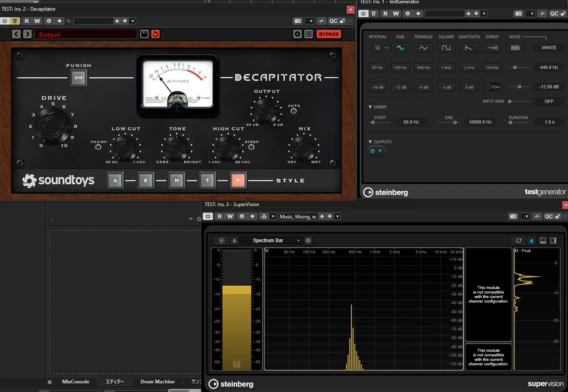Screen dimensions: 568x392
Task: Select the Sine waveform in TestGenerator
Action: (x=400, y=48)
